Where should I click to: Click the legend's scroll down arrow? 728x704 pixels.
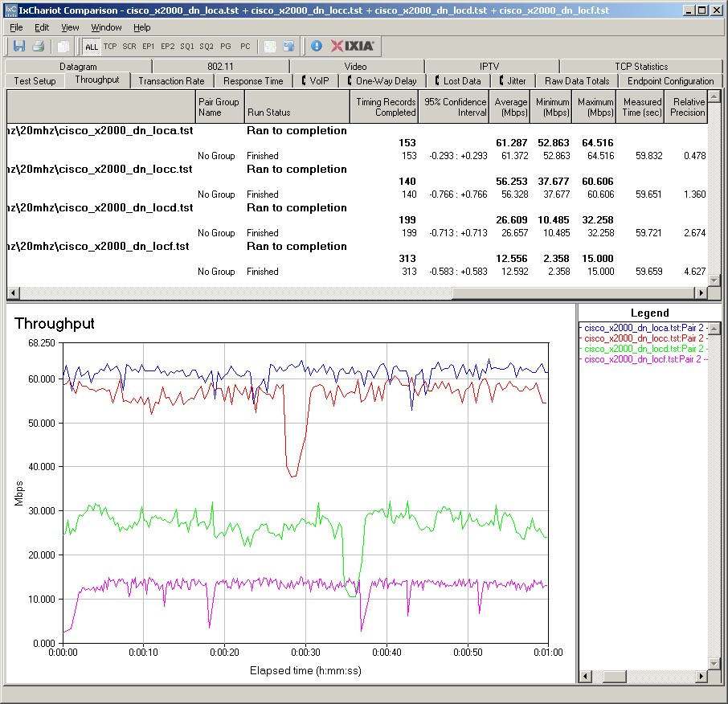tap(714, 664)
